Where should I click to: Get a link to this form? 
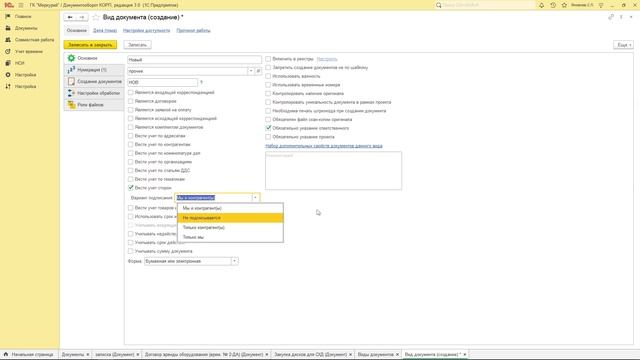(611, 17)
